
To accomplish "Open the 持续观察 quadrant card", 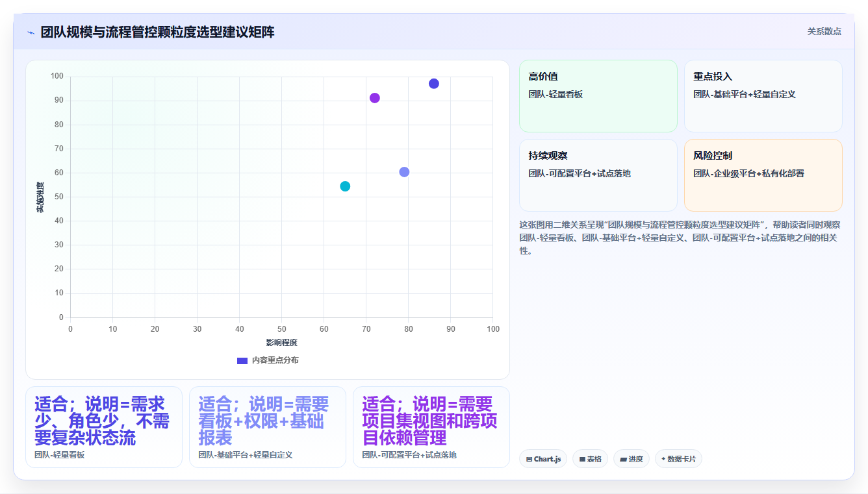I will 598,175.
